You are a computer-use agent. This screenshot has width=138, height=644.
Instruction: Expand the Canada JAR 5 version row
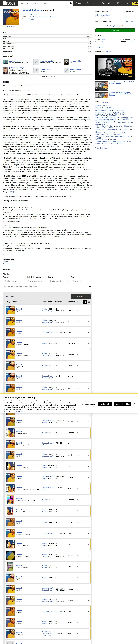point(89,377)
